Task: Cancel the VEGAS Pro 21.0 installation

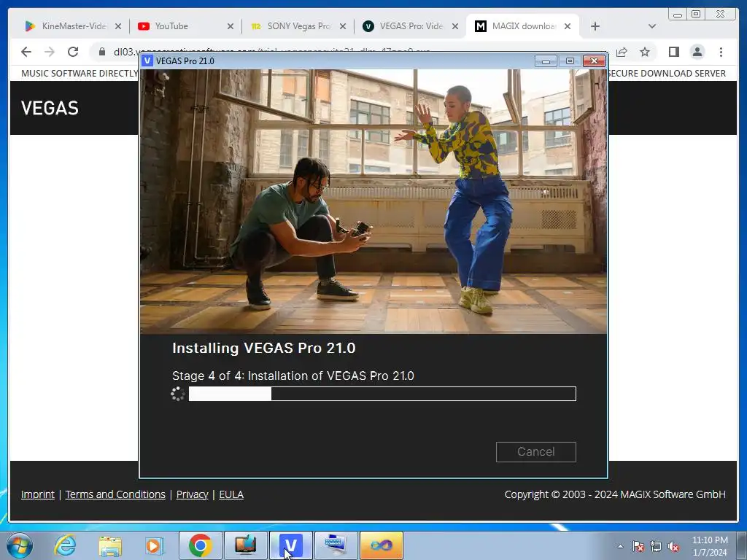Action: coord(535,451)
